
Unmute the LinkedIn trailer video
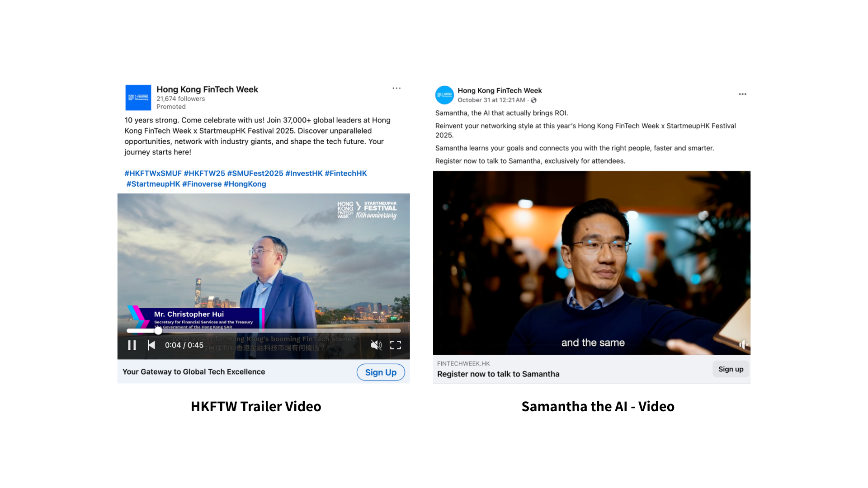376,345
